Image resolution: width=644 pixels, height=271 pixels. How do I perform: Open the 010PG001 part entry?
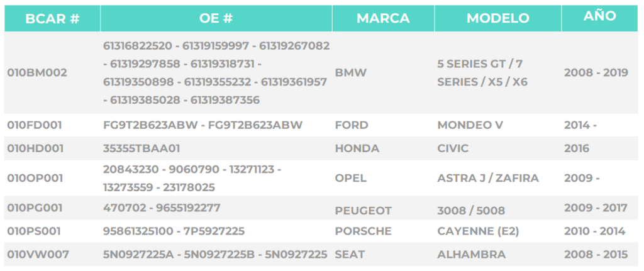(x=36, y=208)
